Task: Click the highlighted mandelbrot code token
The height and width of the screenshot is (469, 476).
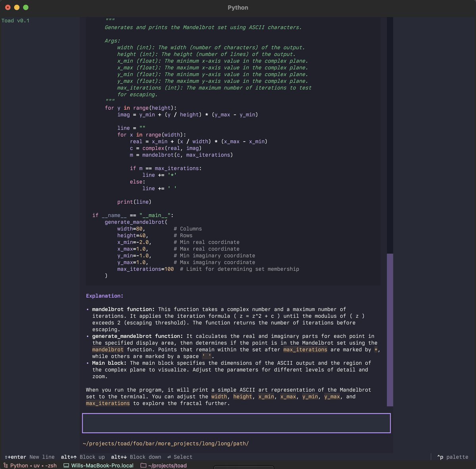Action: point(107,350)
